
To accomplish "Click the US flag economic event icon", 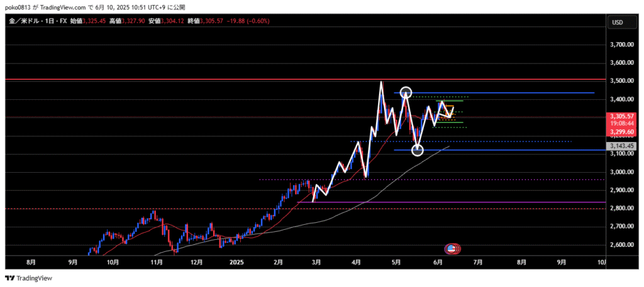I will (x=451, y=249).
